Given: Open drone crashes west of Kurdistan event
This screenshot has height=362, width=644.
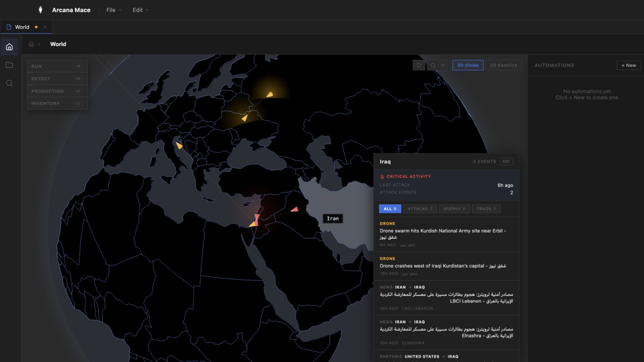Looking at the screenshot, I should point(446,266).
